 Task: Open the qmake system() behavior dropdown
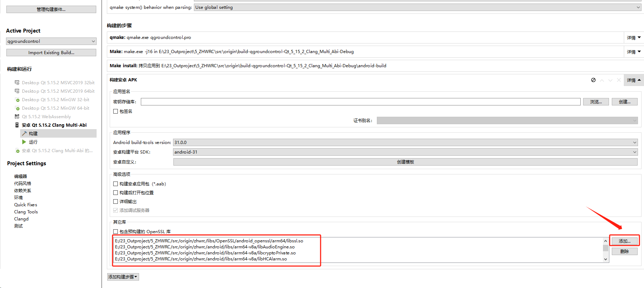(418, 7)
